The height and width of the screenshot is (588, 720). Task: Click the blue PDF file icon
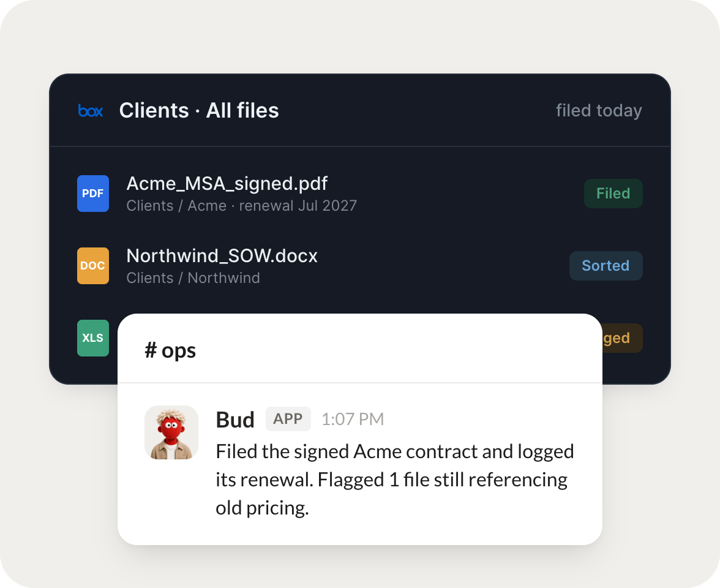click(x=93, y=194)
